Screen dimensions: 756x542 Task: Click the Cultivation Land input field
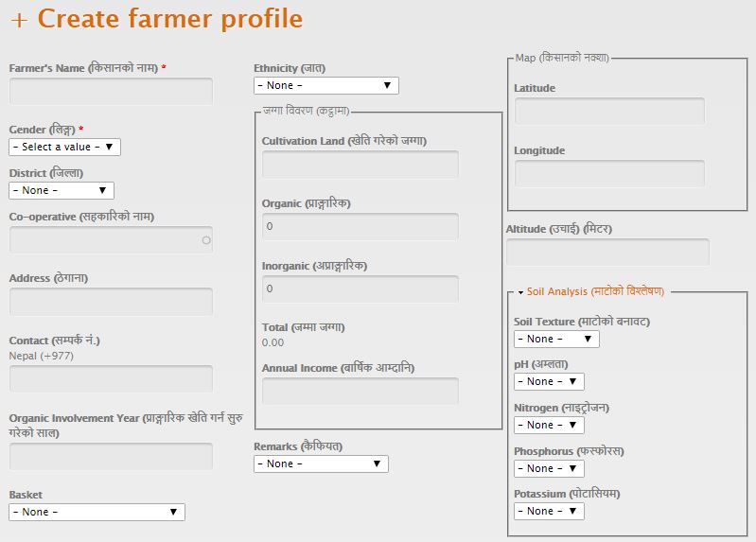360,165
